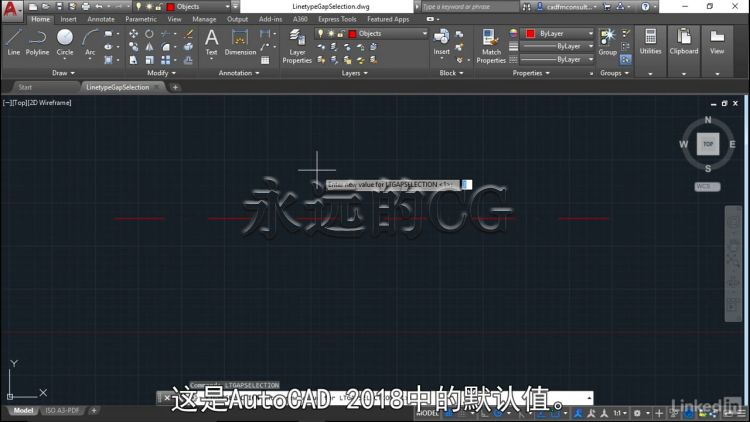This screenshot has width=750, height=422.
Task: Switch to the Annotate ribbon tab
Action: 101,19
